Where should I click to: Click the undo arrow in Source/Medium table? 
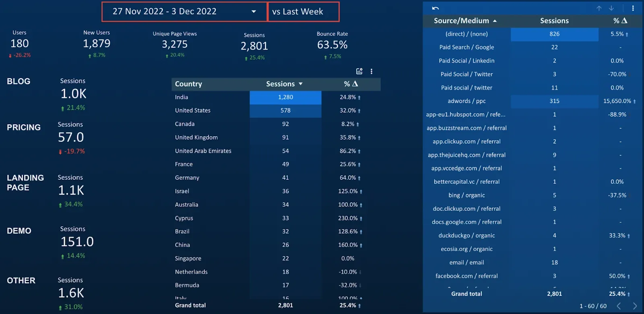[x=436, y=8]
